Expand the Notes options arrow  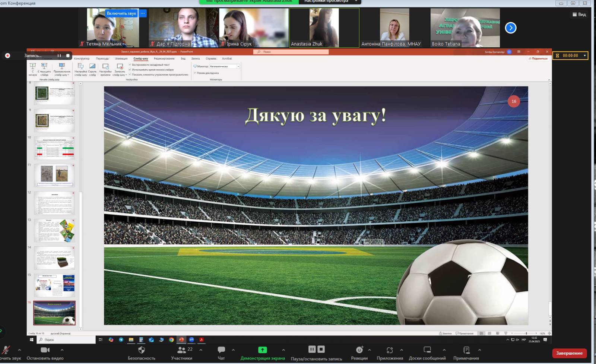[x=479, y=350]
